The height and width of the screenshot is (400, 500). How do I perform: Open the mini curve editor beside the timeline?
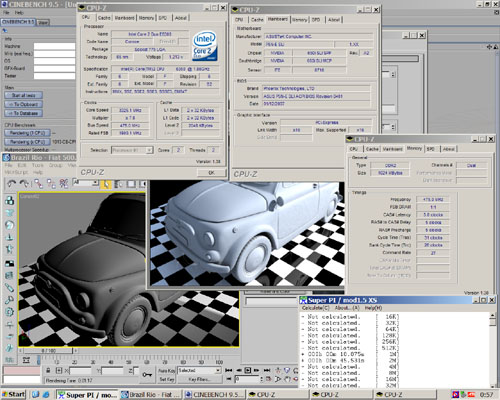(26, 360)
